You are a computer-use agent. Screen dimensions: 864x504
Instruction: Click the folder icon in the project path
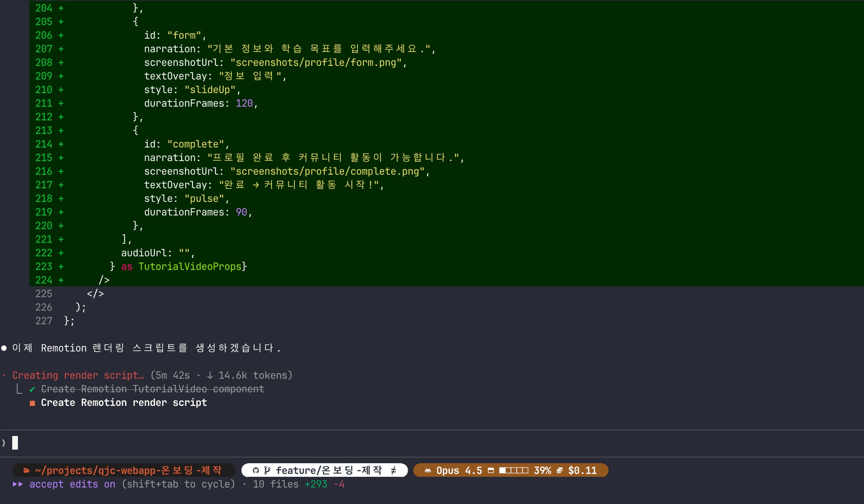tap(26, 470)
